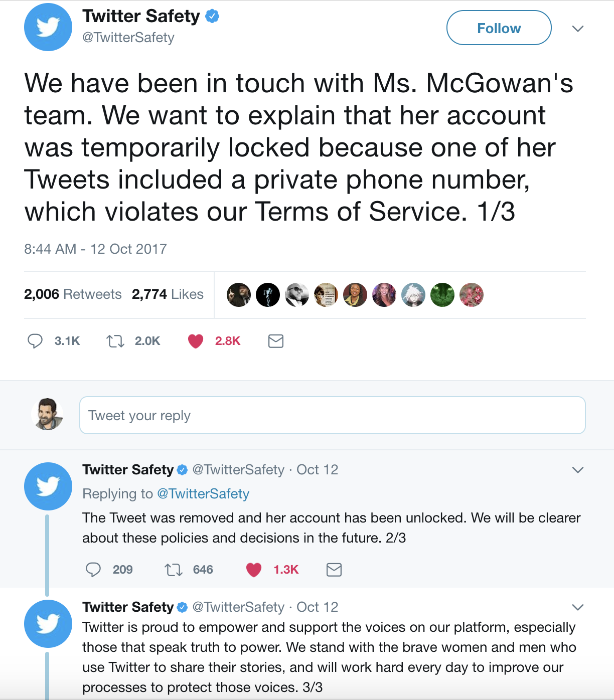
Task: Unlike the main tweet showing 2.8K likes
Action: (x=196, y=341)
